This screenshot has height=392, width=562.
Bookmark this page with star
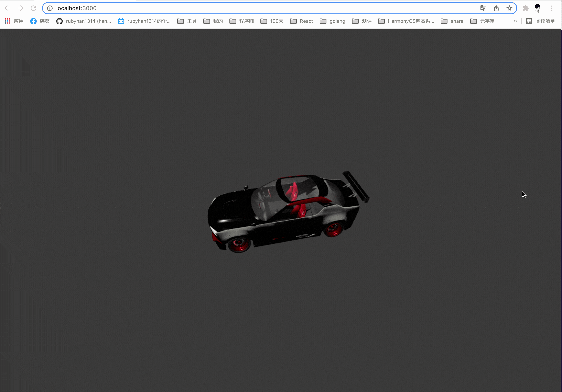(x=509, y=8)
